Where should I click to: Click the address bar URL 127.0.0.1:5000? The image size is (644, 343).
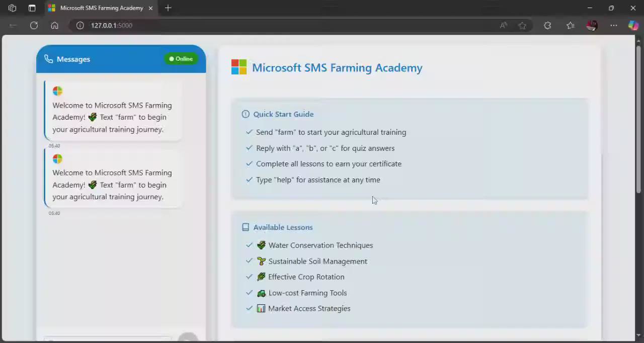pyautogui.click(x=112, y=25)
